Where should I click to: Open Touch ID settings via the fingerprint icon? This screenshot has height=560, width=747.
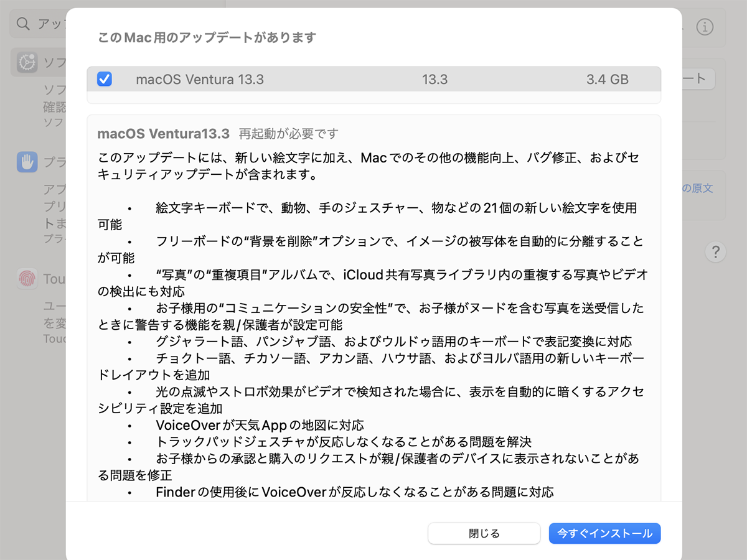[27, 279]
